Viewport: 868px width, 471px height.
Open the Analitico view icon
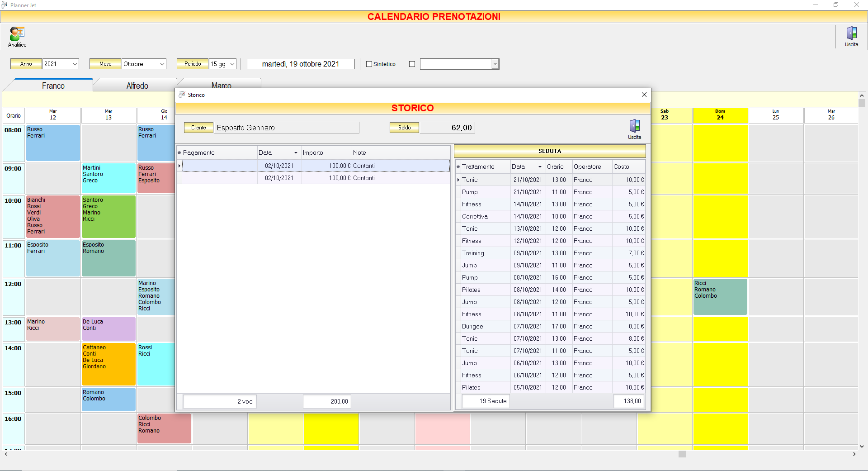[x=17, y=37]
